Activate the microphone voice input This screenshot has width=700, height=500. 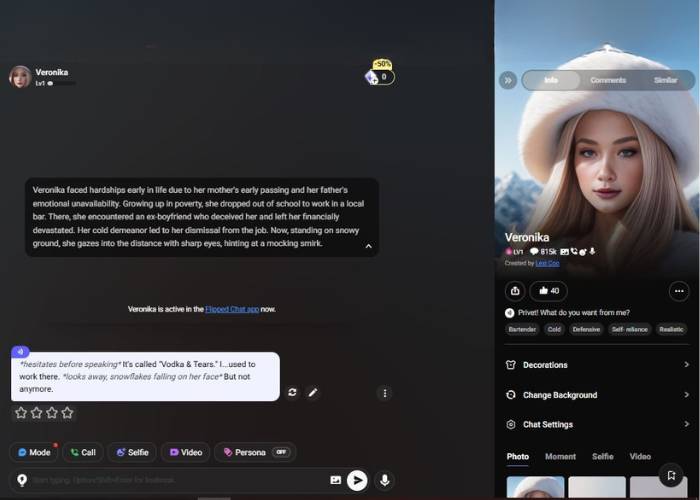point(384,481)
